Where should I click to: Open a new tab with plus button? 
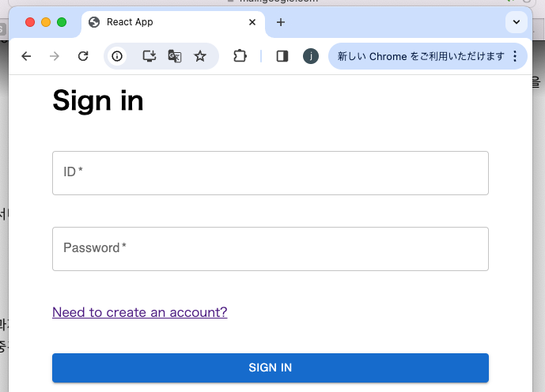pyautogui.click(x=281, y=22)
